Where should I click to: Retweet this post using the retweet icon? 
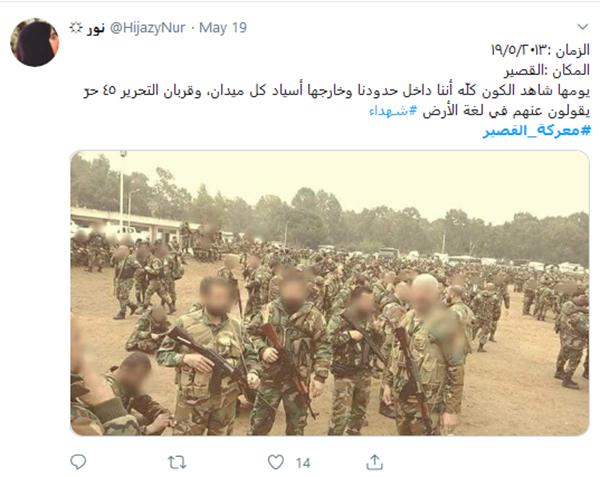[x=177, y=462]
